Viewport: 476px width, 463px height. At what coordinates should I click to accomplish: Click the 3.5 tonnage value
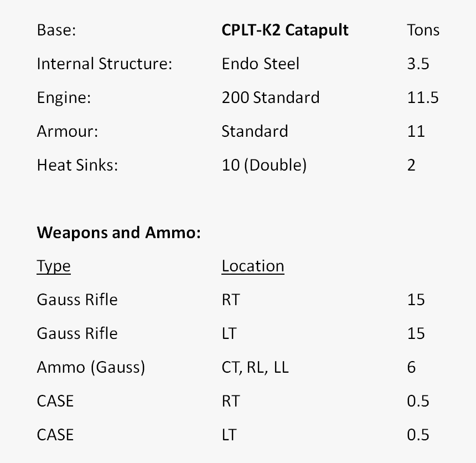click(418, 64)
